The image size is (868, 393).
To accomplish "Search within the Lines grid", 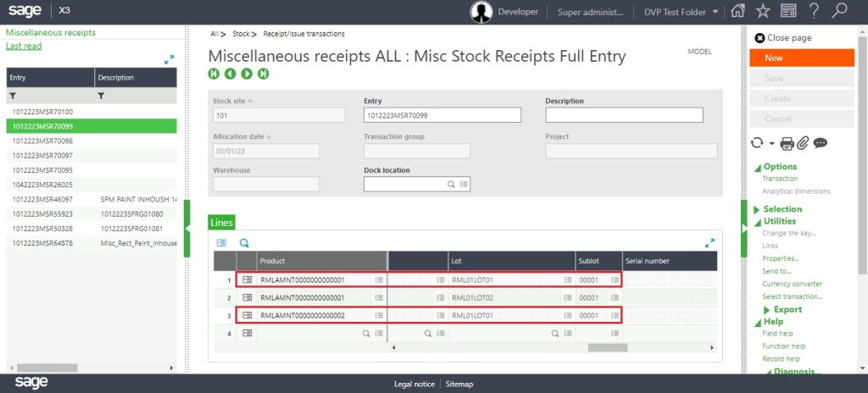I will click(x=244, y=243).
